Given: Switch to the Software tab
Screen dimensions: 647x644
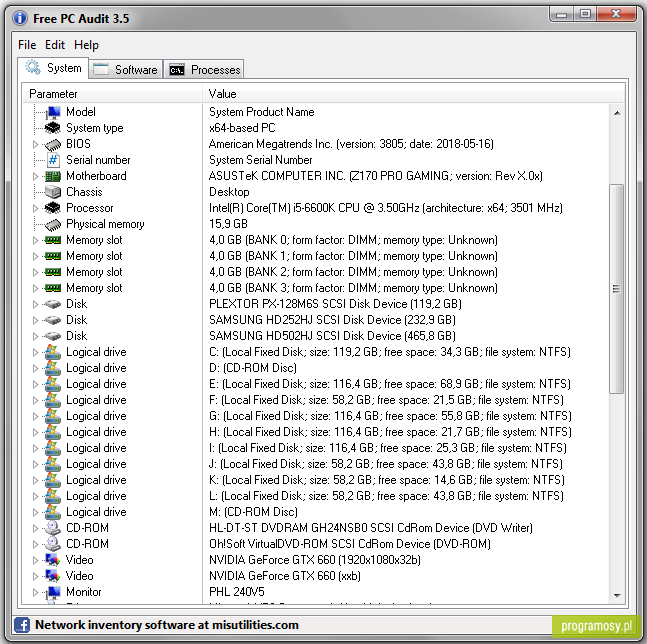Looking at the screenshot, I should click(125, 69).
